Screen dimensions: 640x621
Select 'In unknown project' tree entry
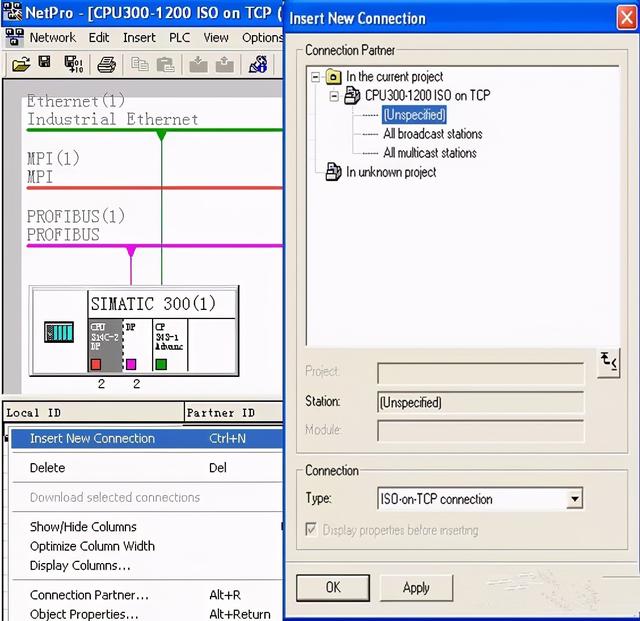[390, 172]
